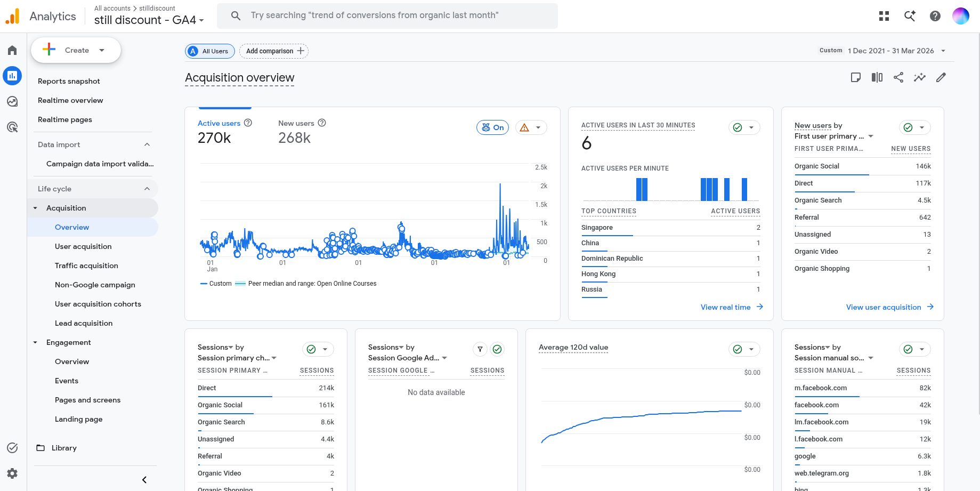Open the Insights sparkle search icon
980x491 pixels.
910,16
